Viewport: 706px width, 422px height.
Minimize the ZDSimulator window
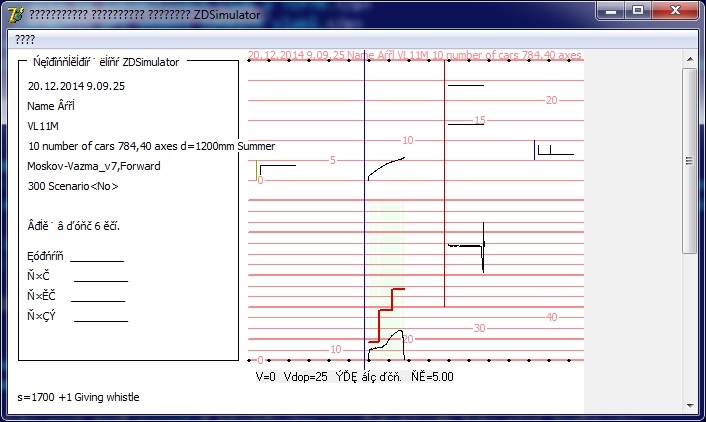[612, 11]
